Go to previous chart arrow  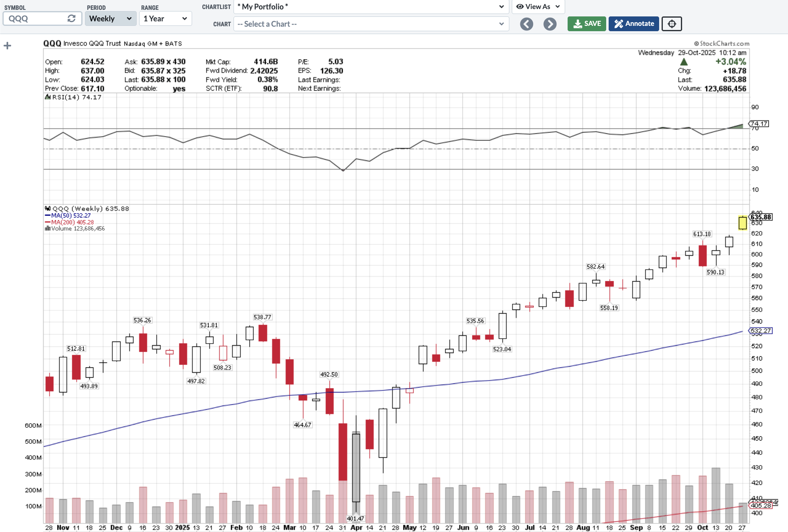527,24
